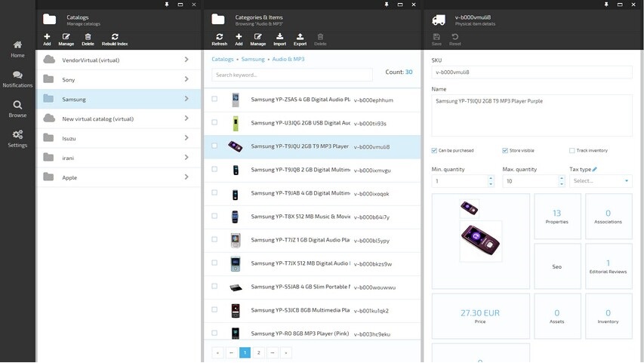Import items into the catalog
644x363 pixels.
[x=279, y=39]
